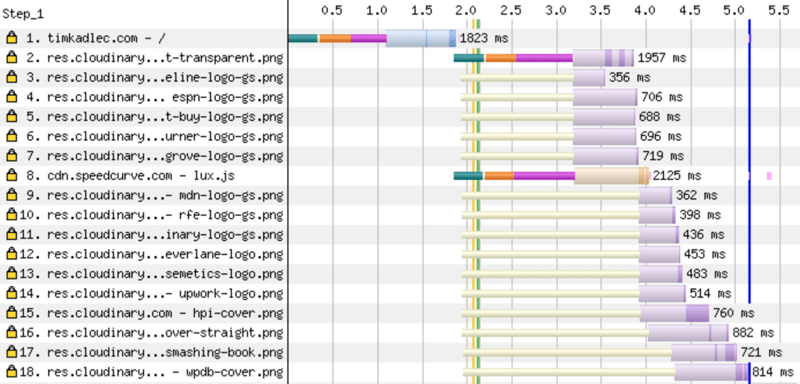Click the tan download segment of lux.js bar
The image size is (800, 384).
(611, 175)
